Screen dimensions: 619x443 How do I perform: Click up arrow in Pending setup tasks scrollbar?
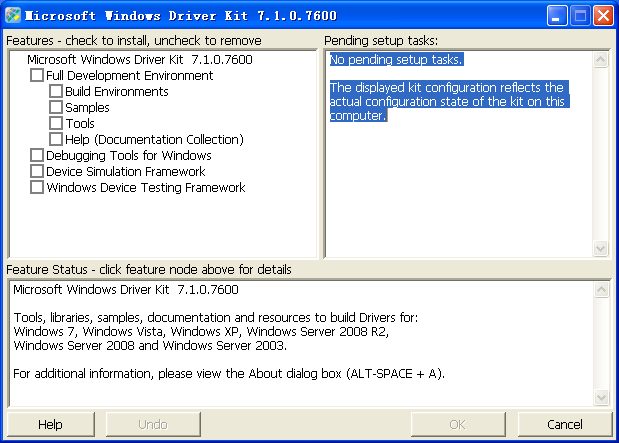pyautogui.click(x=600, y=60)
